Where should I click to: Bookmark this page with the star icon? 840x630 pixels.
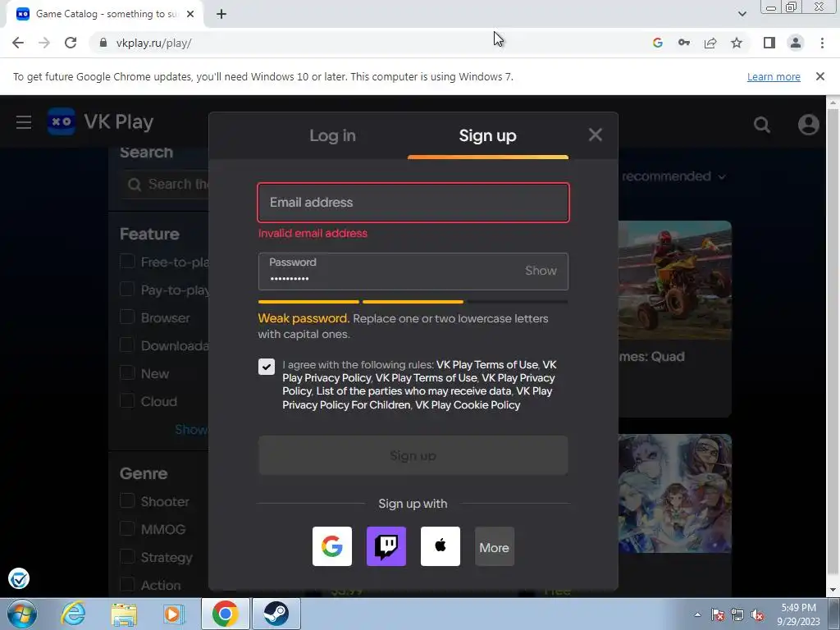737,43
